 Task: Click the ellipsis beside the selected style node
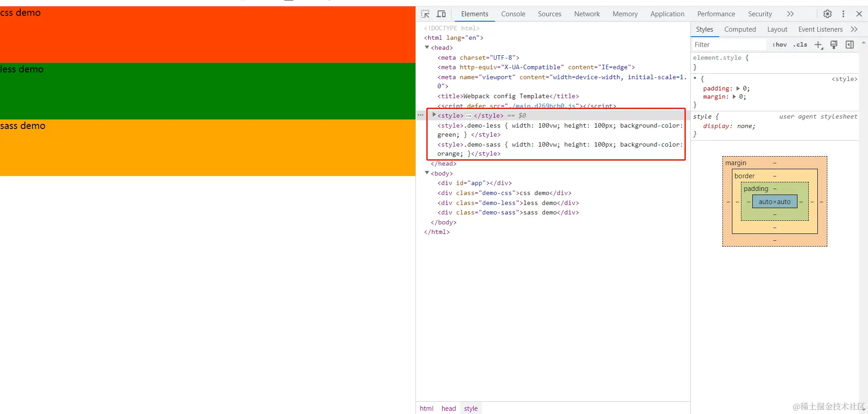(x=420, y=115)
